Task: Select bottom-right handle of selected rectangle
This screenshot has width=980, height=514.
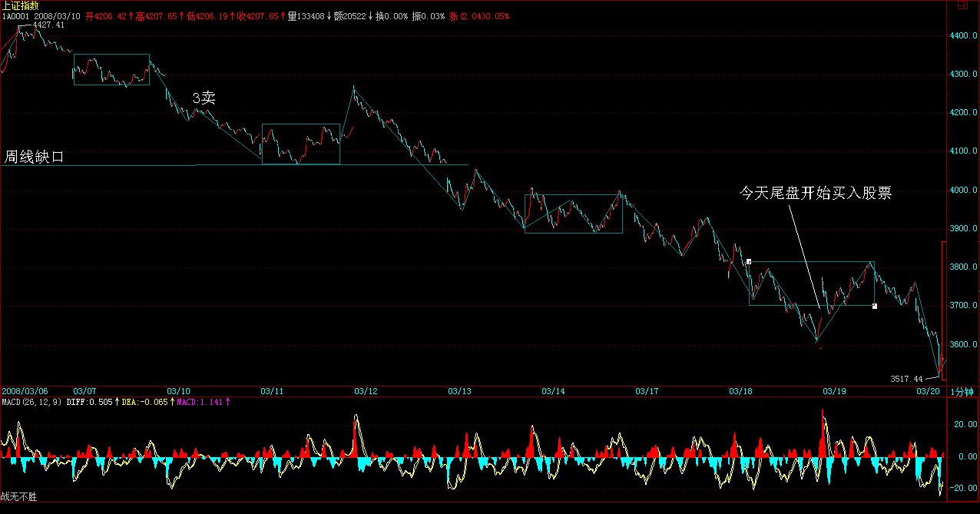Action: click(875, 306)
